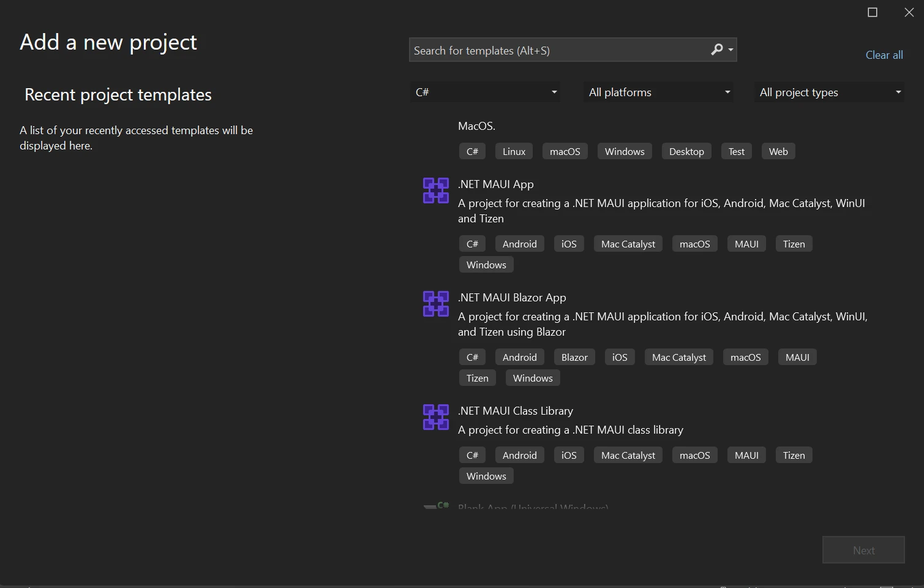The image size is (924, 588).
Task: Click the MAUI tag under .NET MAUI Blazor App
Action: [x=797, y=357]
